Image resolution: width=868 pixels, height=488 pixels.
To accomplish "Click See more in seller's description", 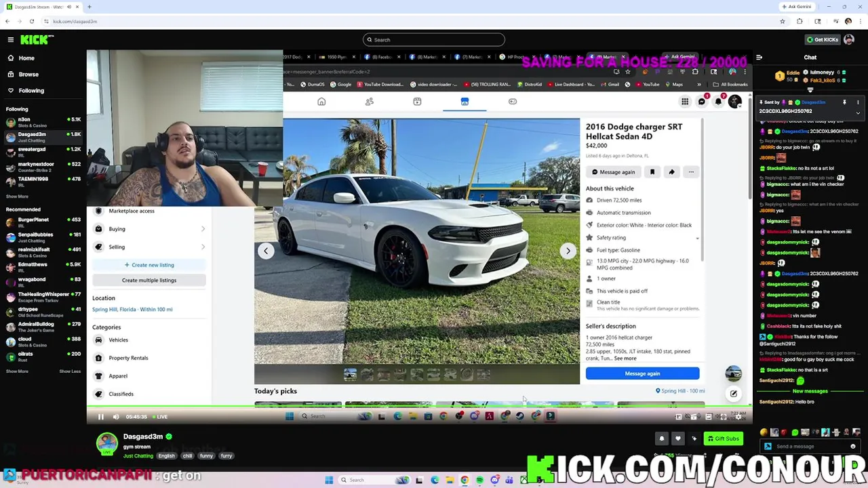I will pos(625,359).
